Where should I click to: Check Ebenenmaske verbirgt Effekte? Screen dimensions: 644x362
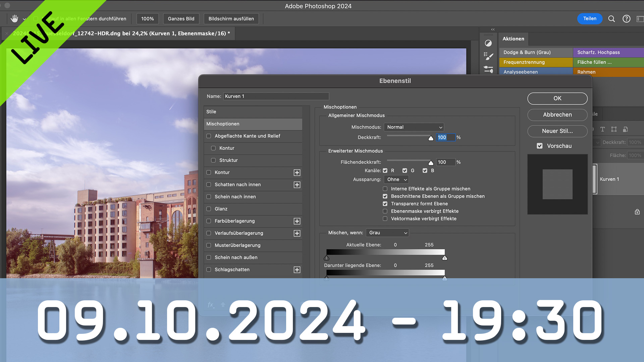tap(385, 211)
